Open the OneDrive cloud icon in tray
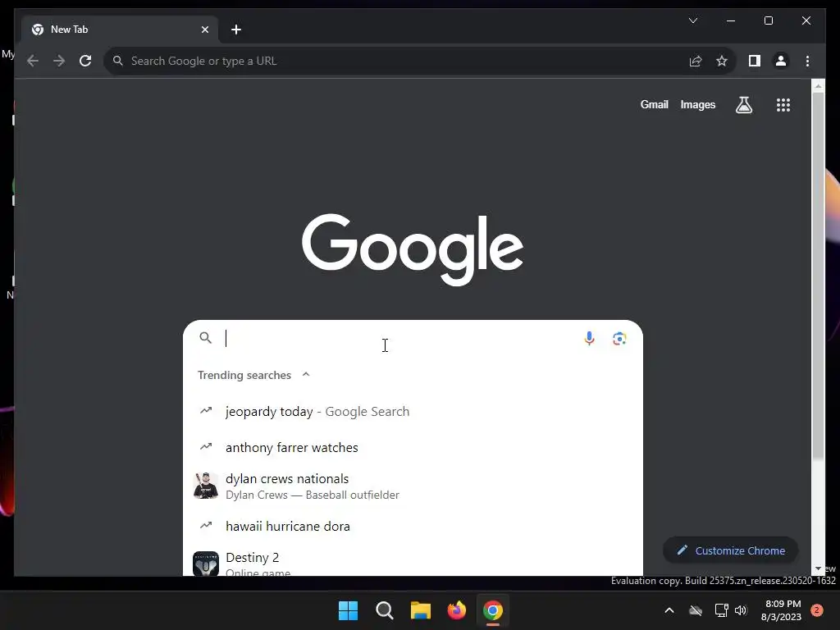Viewport: 840px width, 630px height. pyautogui.click(x=696, y=610)
